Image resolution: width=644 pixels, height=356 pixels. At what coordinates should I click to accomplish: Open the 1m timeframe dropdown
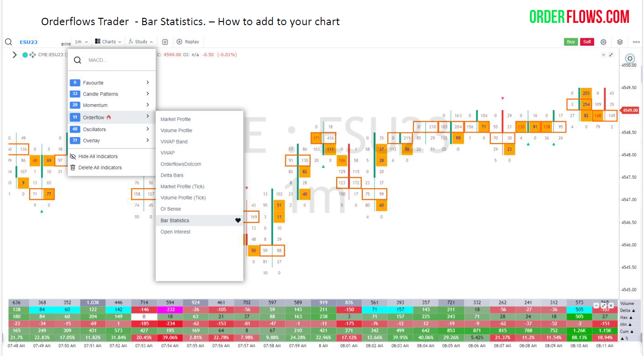pyautogui.click(x=81, y=42)
